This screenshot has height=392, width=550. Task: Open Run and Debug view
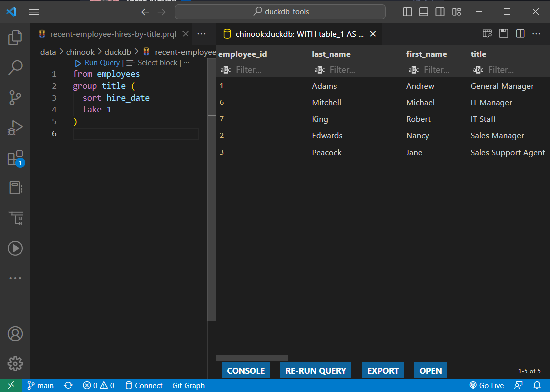pos(15,128)
